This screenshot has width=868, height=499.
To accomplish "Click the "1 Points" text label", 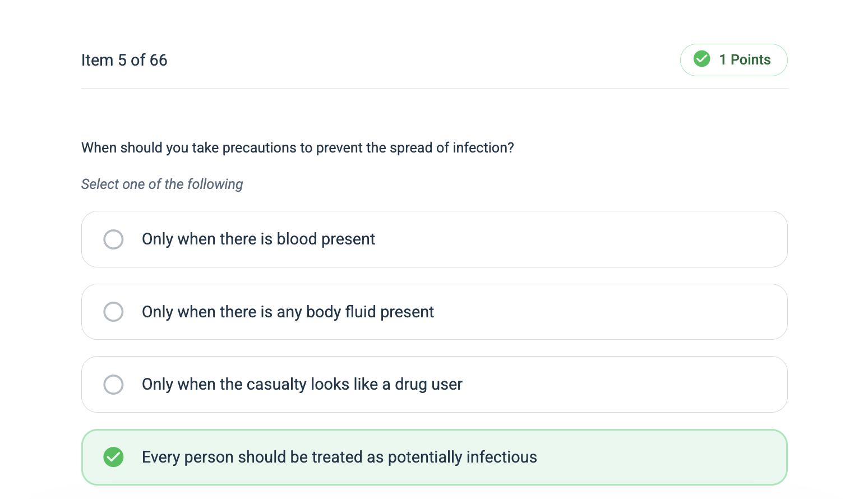I will click(745, 60).
